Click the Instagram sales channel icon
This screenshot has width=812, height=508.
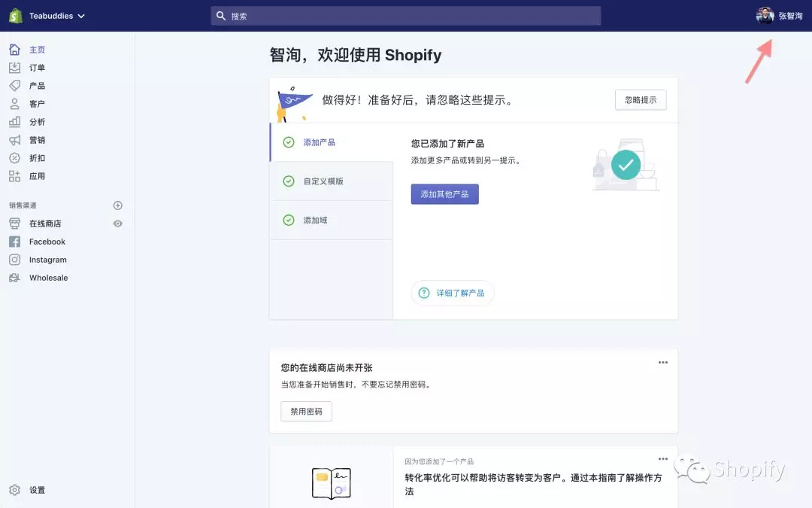(17, 260)
